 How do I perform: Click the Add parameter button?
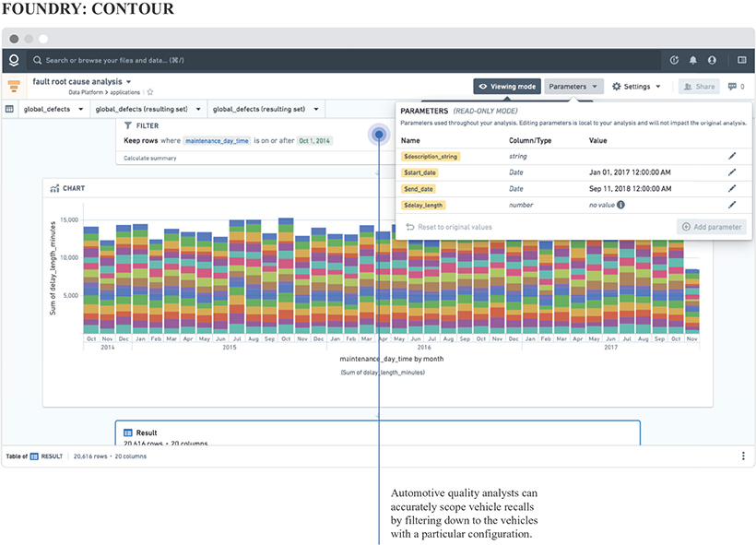(x=711, y=227)
